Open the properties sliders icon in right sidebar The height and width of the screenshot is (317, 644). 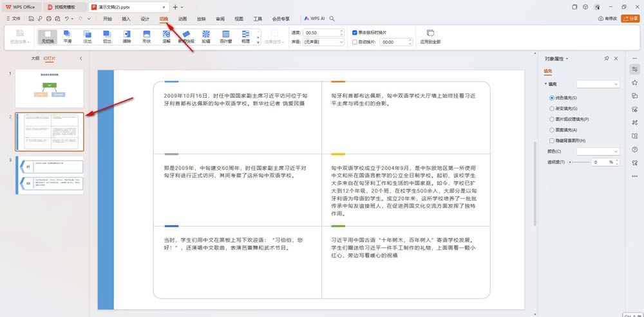point(634,69)
